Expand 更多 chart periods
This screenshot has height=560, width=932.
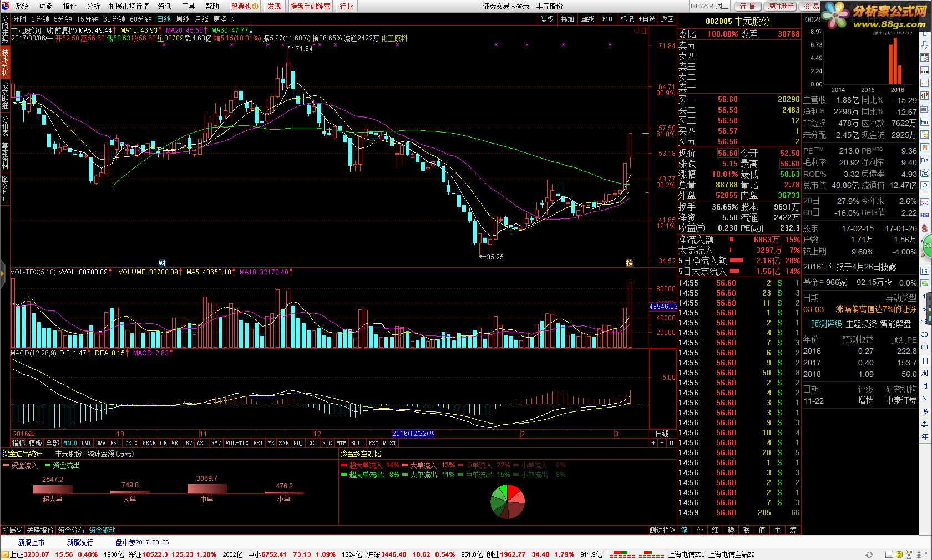(x=224, y=19)
